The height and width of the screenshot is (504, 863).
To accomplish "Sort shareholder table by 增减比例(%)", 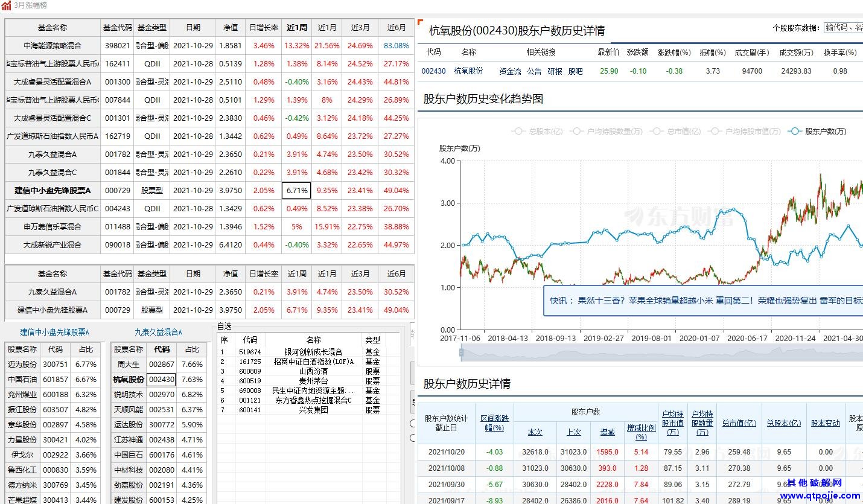I will (x=641, y=432).
